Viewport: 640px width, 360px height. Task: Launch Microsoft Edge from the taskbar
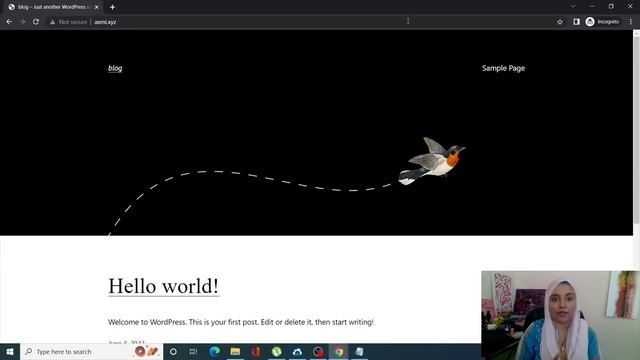pos(214,351)
